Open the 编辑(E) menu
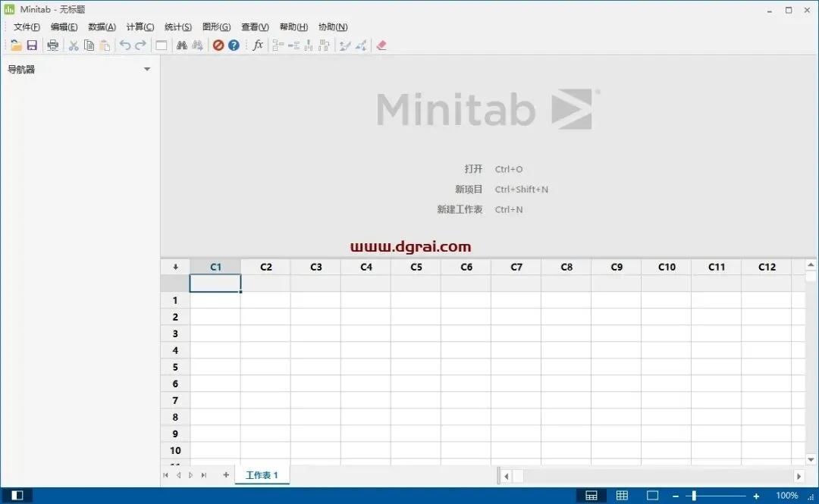819x504 pixels. pos(64,27)
